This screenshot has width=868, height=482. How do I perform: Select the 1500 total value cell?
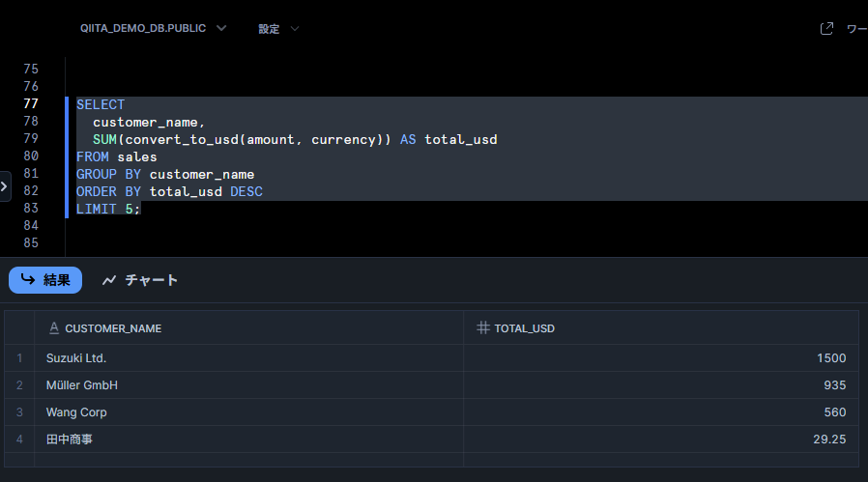click(x=661, y=358)
